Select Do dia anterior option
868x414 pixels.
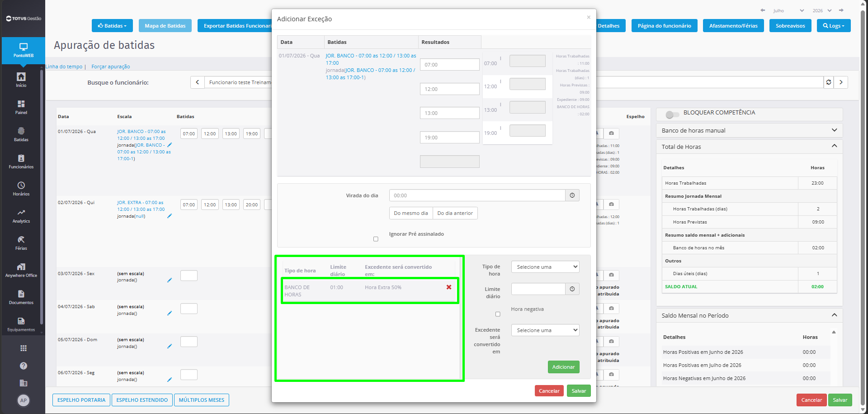(455, 213)
